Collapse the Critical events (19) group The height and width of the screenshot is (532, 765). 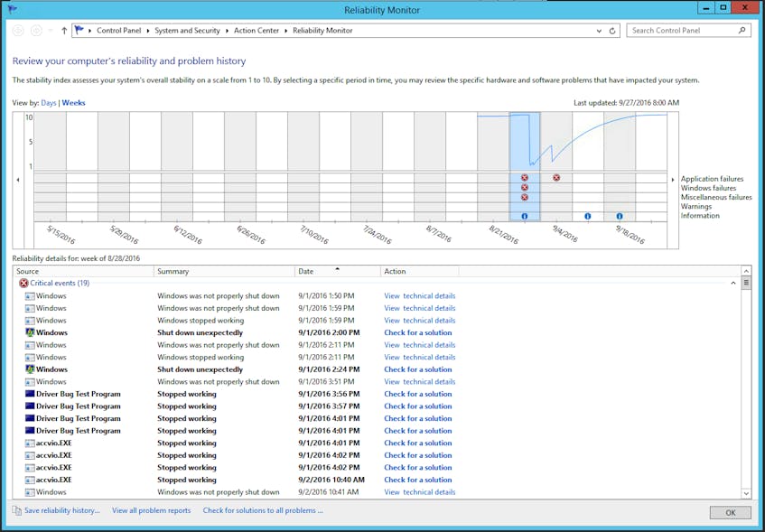click(x=732, y=283)
